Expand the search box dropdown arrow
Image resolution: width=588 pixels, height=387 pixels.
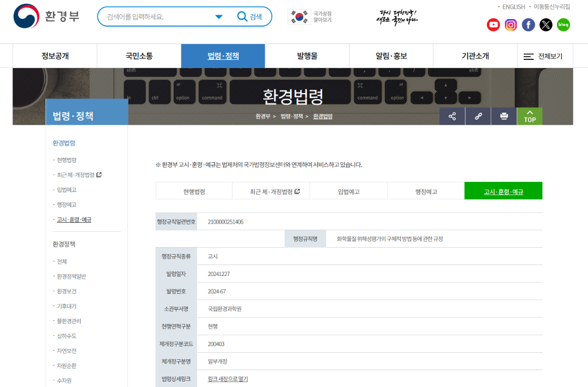219,17
